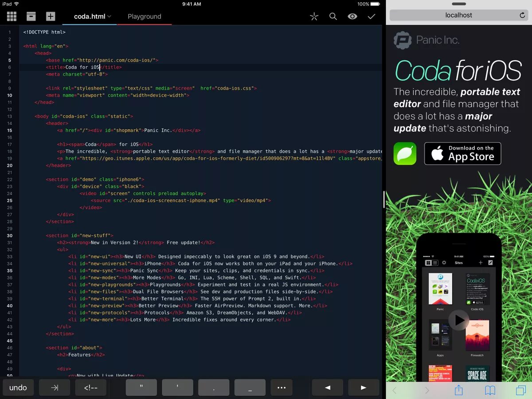Expand the coda.html dropdown chevron
This screenshot has height=399, width=532.
tap(110, 17)
